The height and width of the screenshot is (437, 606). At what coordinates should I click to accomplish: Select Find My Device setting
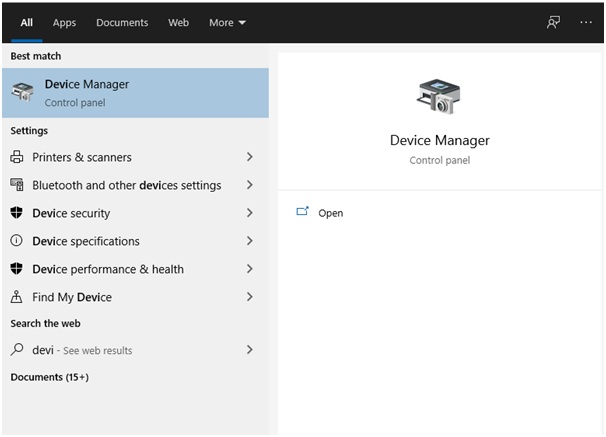135,297
